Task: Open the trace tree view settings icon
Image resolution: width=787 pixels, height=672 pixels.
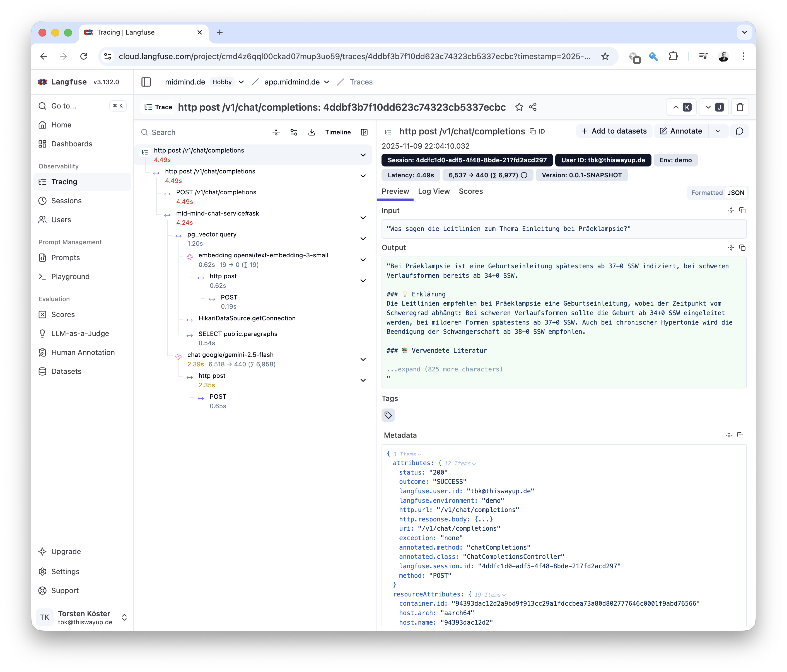Action: click(294, 132)
